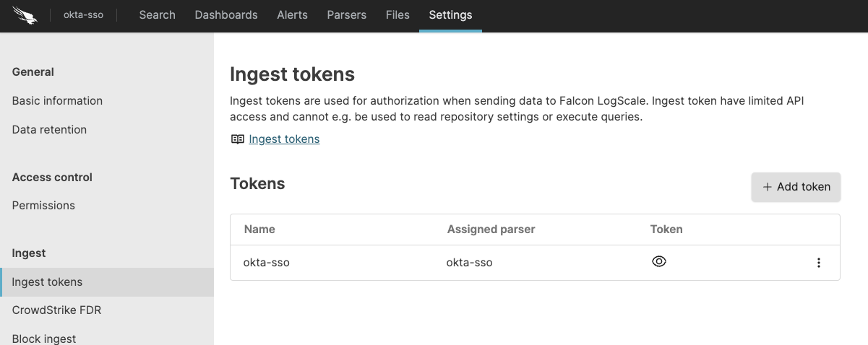Open Permissions under Access control

[43, 206]
